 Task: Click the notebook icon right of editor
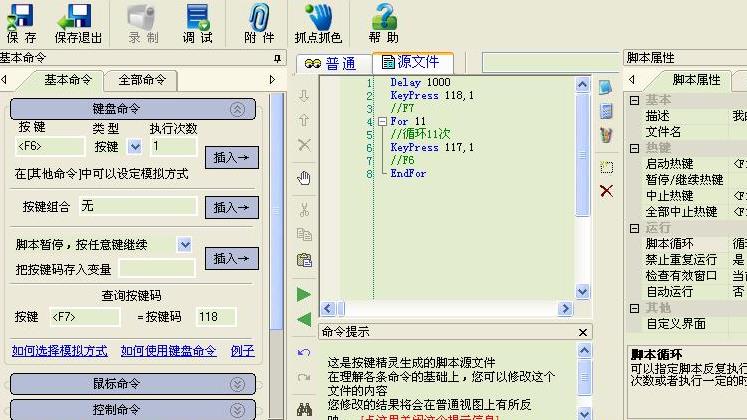(606, 111)
